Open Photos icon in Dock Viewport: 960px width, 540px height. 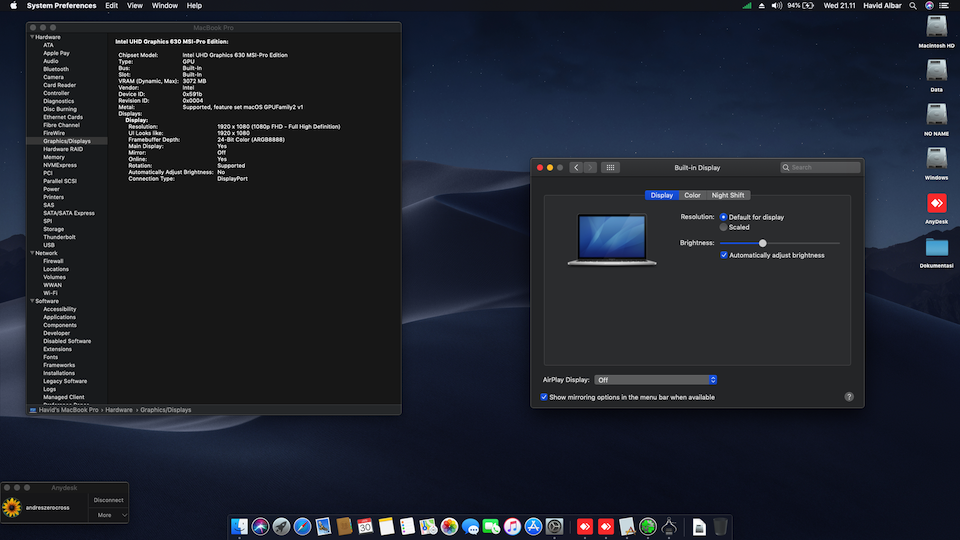[x=449, y=527]
